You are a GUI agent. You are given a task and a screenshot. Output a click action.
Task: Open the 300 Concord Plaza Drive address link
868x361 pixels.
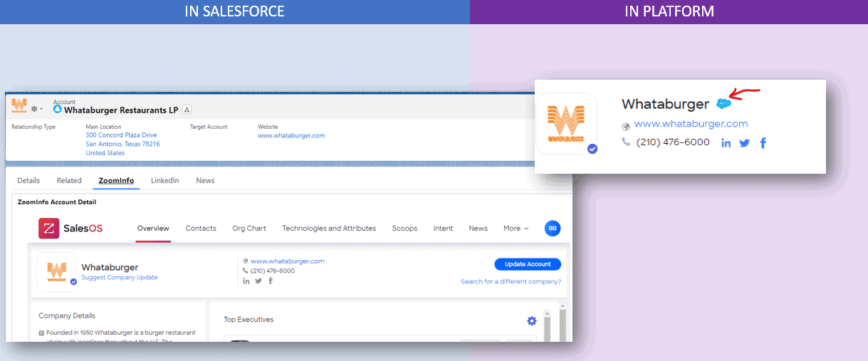tap(121, 135)
